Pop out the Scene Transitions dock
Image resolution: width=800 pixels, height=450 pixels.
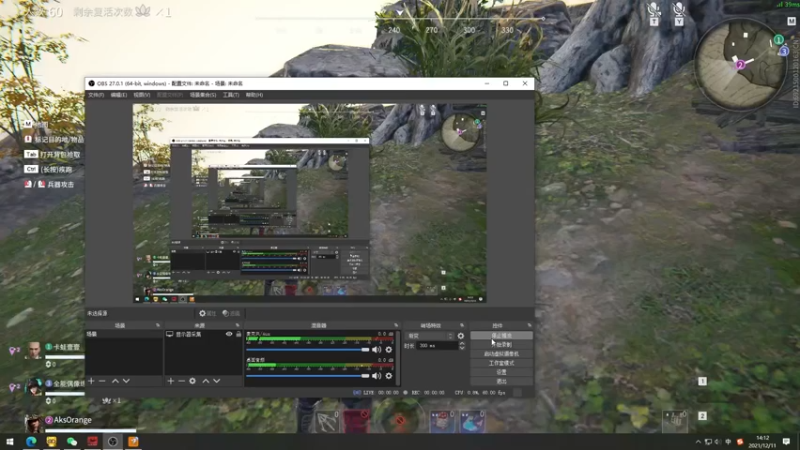point(462,325)
